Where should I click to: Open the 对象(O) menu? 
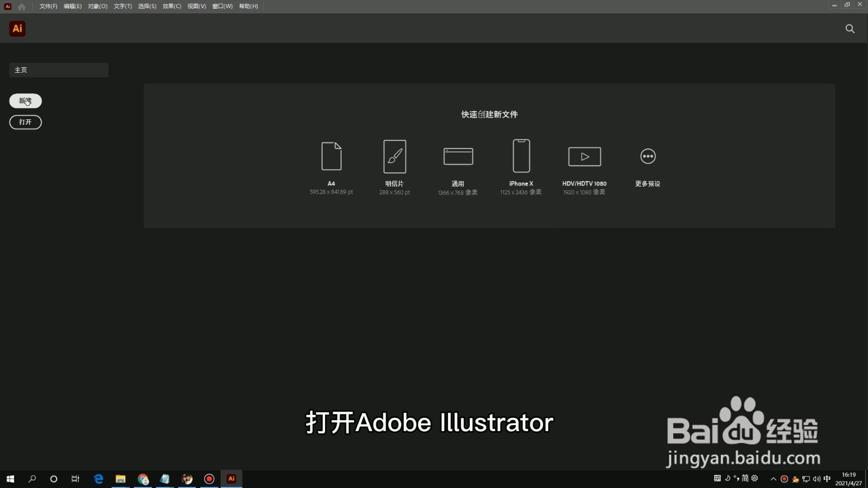(98, 7)
